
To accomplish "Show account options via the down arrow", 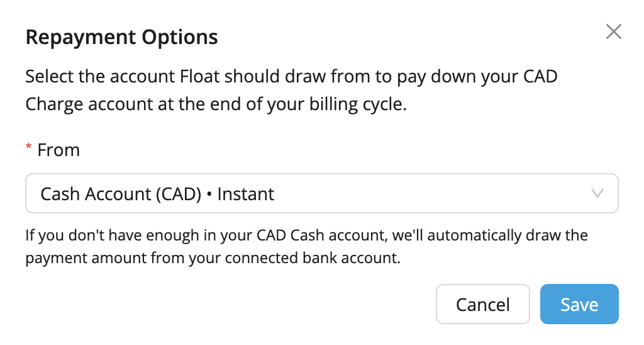I will [597, 193].
